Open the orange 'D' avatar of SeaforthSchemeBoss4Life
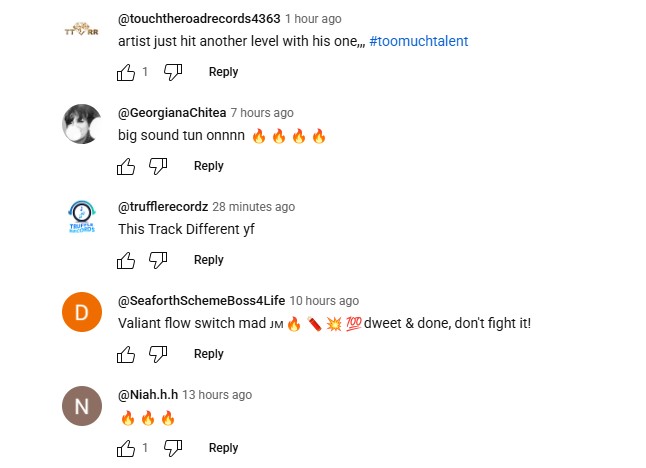 click(x=82, y=312)
